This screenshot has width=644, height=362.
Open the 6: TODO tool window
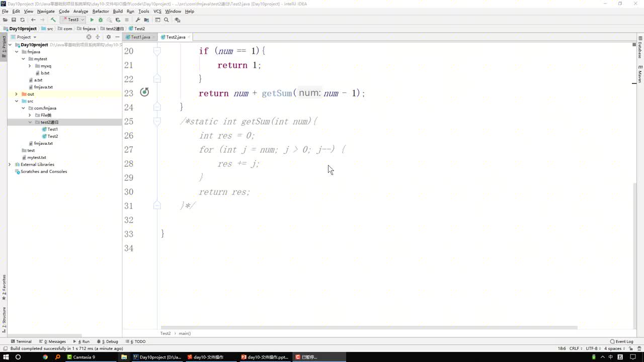point(135,341)
